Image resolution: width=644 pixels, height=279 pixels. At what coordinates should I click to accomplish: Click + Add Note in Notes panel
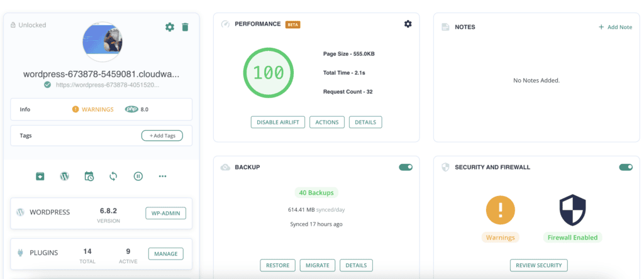tap(615, 27)
